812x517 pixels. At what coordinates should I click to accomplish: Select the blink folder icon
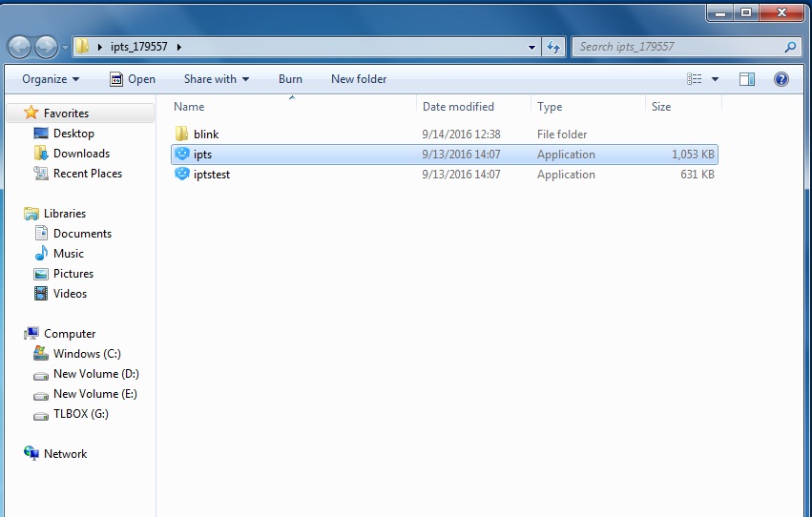tap(181, 134)
